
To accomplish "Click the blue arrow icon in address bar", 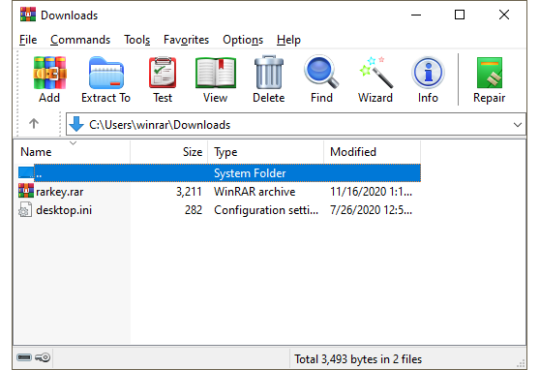I will pyautogui.click(x=76, y=124).
